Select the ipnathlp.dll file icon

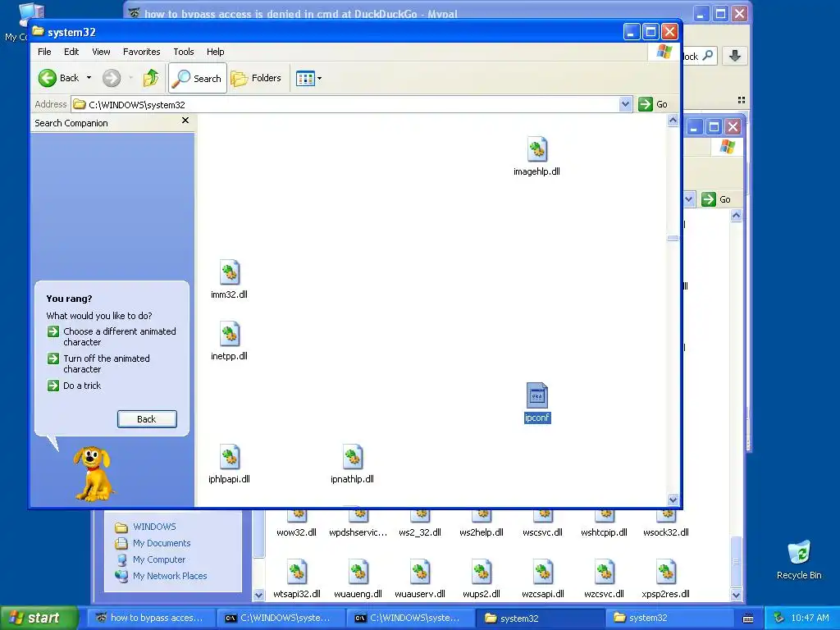(x=353, y=458)
